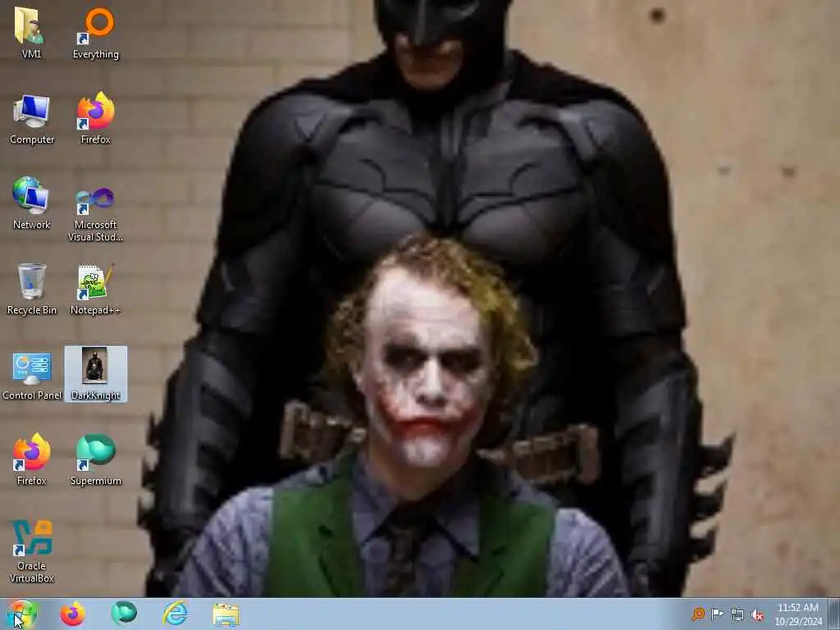
Task: Open the network status tray icon
Action: pos(737,615)
